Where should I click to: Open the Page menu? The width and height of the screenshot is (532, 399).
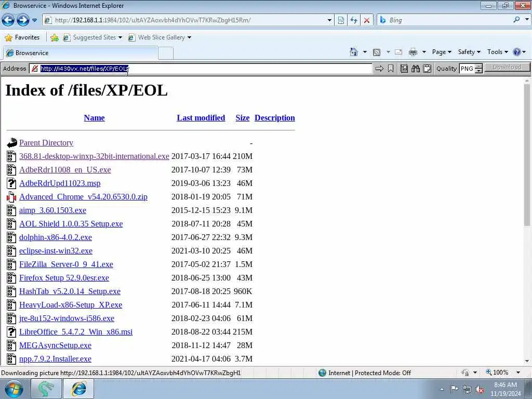(x=442, y=52)
